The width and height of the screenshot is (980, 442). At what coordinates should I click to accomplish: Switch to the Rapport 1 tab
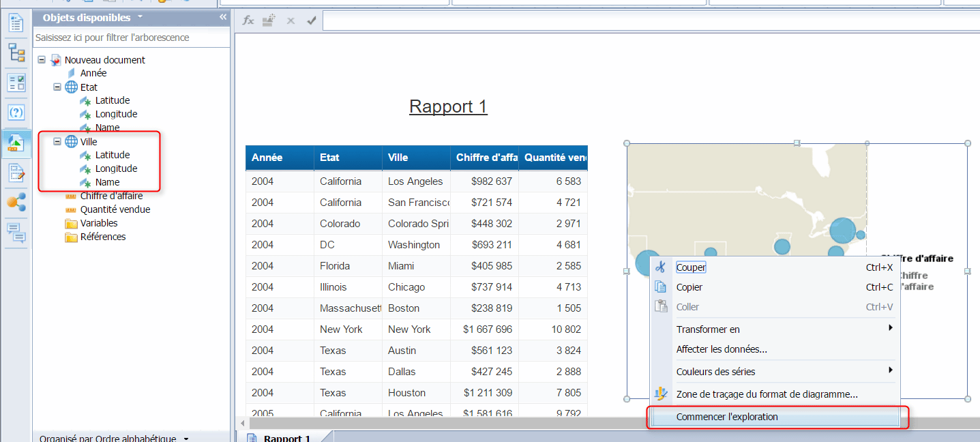[x=286, y=438]
